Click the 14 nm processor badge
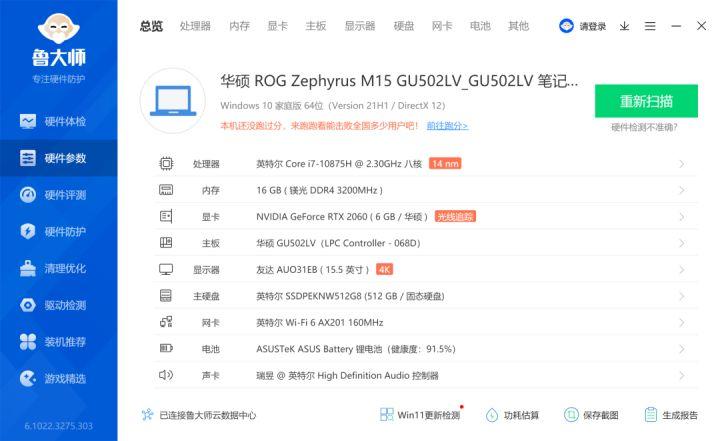This screenshot has width=720, height=441. pos(445,164)
